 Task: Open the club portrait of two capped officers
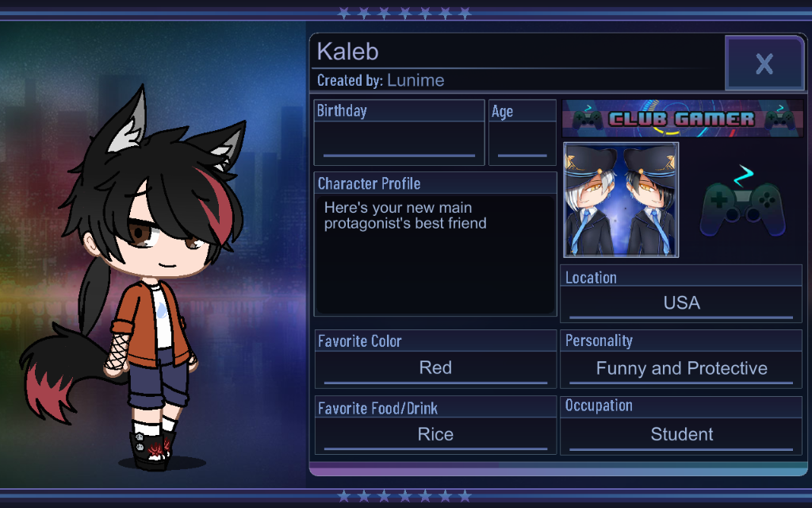pos(621,200)
